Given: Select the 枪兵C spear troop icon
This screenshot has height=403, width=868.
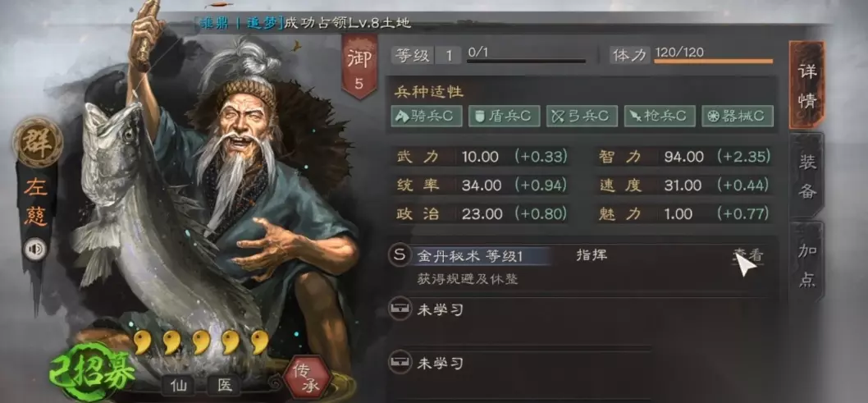Looking at the screenshot, I should 660,116.
